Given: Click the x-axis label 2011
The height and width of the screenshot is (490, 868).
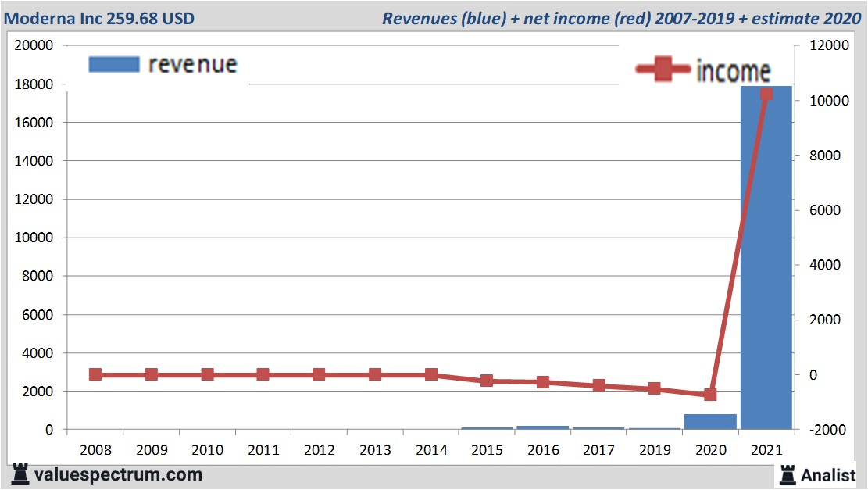Looking at the screenshot, I should tap(263, 450).
